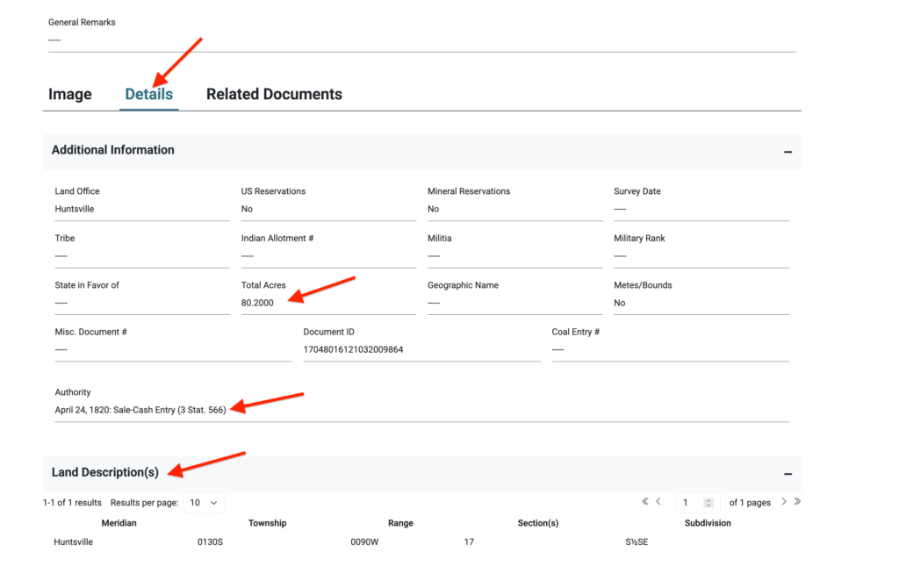The height and width of the screenshot is (588, 899).
Task: Select Document ID value 17048016121032009864
Action: coord(353,349)
